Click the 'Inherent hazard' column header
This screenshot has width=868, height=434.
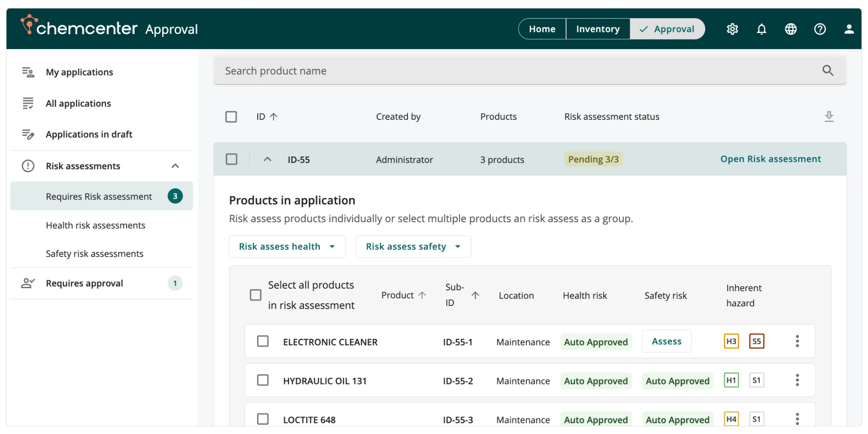744,296
